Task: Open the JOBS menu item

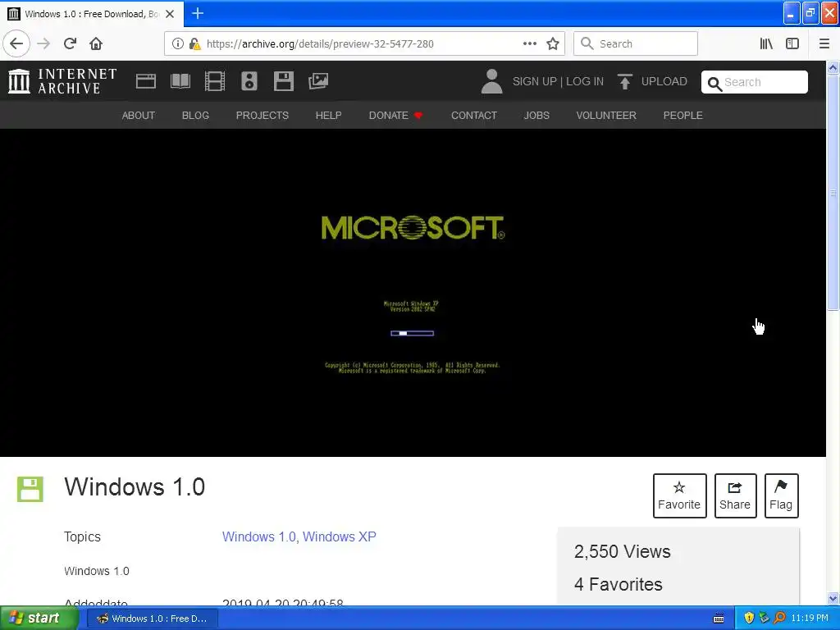Action: click(x=536, y=115)
